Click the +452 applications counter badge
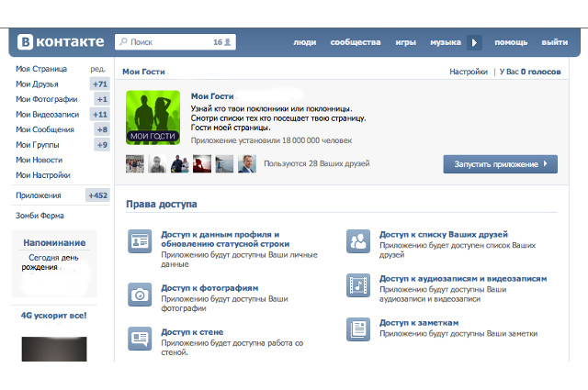Screen dimensions: 588x390 click(97, 195)
